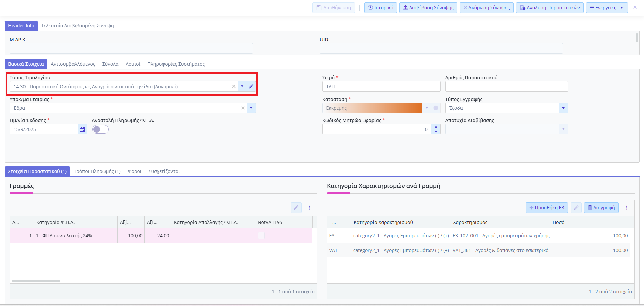Clear the Τύπος Τιμολογίου field with X icon
The width and height of the screenshot is (644, 306).
[x=234, y=87]
